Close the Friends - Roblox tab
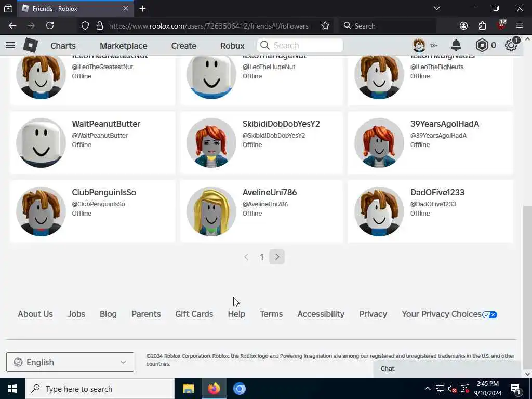This screenshot has height=399, width=532. [126, 8]
